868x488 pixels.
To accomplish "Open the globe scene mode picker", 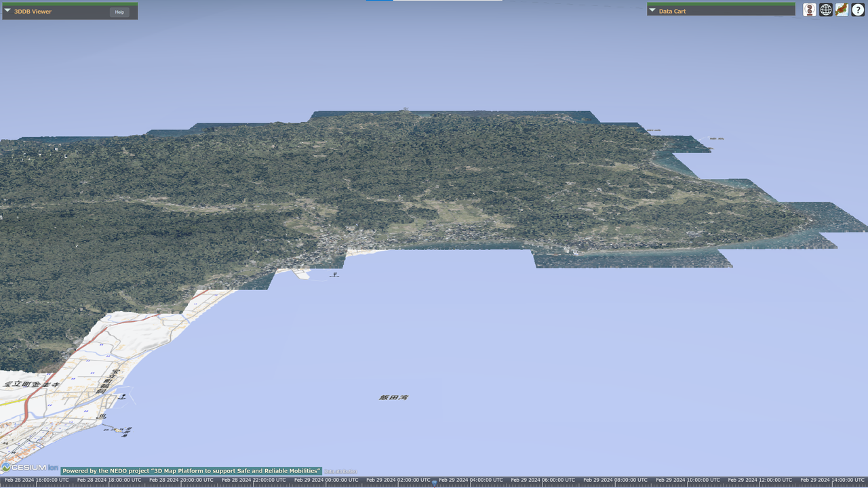I will click(825, 10).
